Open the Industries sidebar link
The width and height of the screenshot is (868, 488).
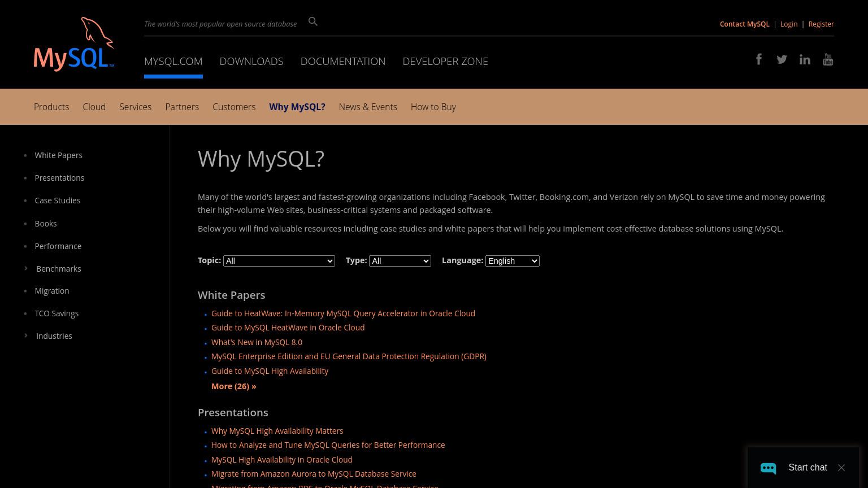click(54, 336)
